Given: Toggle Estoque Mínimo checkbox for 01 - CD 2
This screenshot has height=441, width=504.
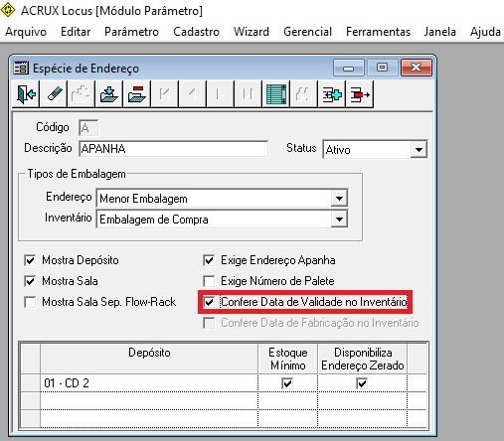Looking at the screenshot, I should click(287, 383).
